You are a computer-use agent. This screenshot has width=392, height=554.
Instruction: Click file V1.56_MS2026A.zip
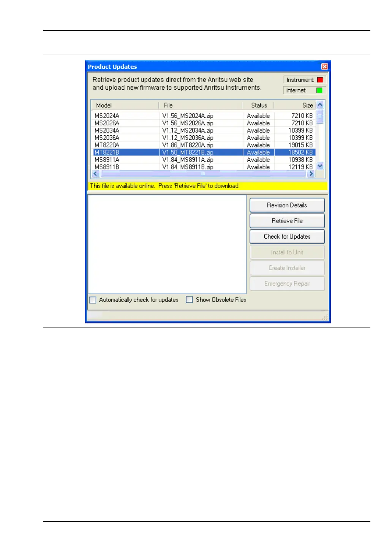[188, 123]
